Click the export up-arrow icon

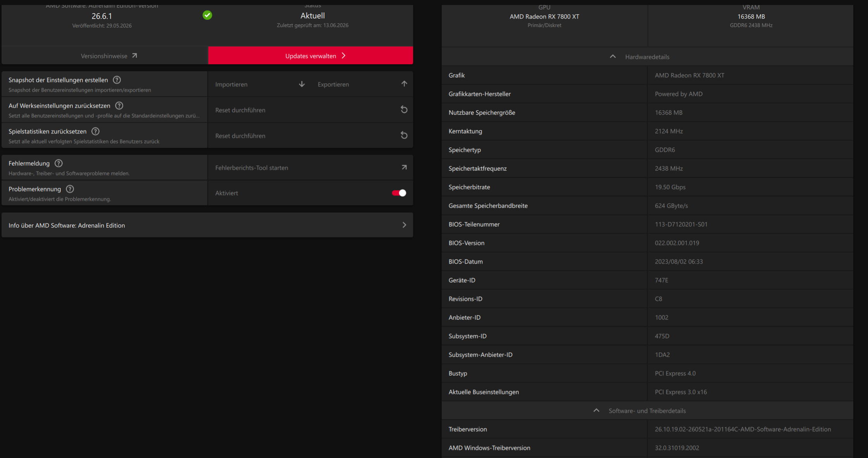pos(404,84)
